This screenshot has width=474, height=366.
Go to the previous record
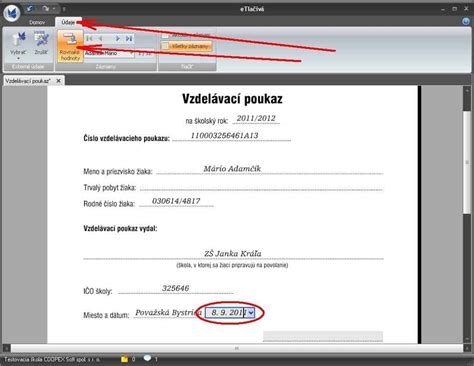[100, 39]
